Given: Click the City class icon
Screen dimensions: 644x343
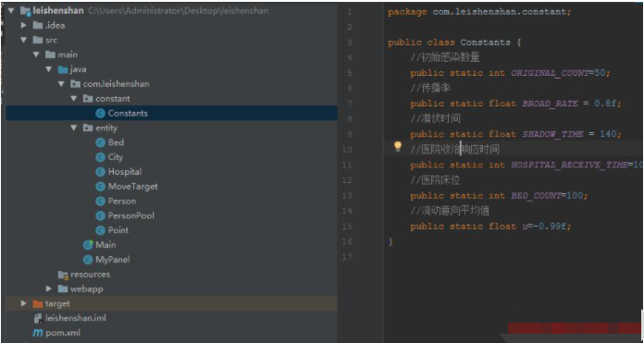Looking at the screenshot, I should 100,157.
